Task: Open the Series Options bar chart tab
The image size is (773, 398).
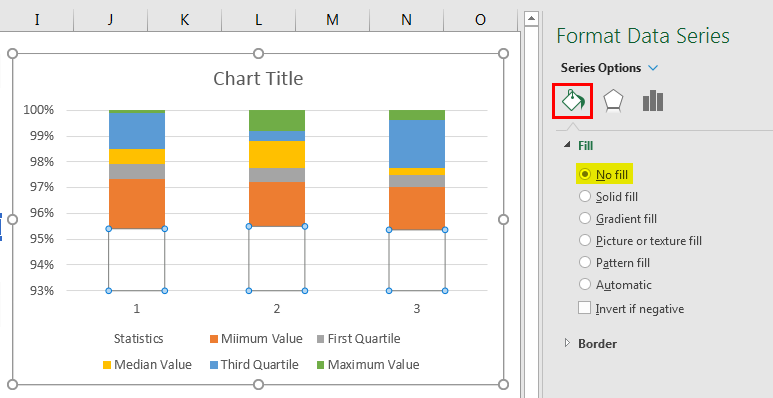Action: [653, 101]
